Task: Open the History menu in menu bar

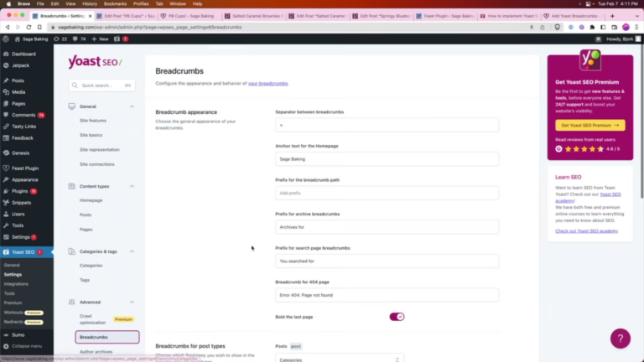Action: (x=90, y=3)
